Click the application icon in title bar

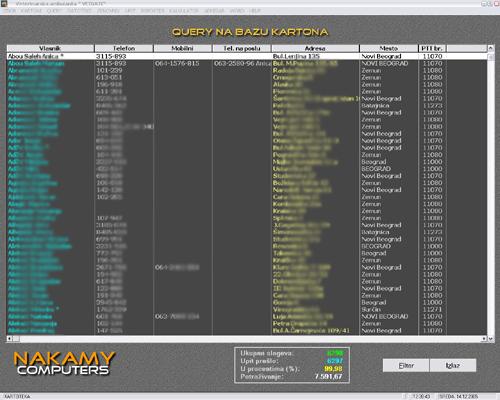tap(4, 3)
